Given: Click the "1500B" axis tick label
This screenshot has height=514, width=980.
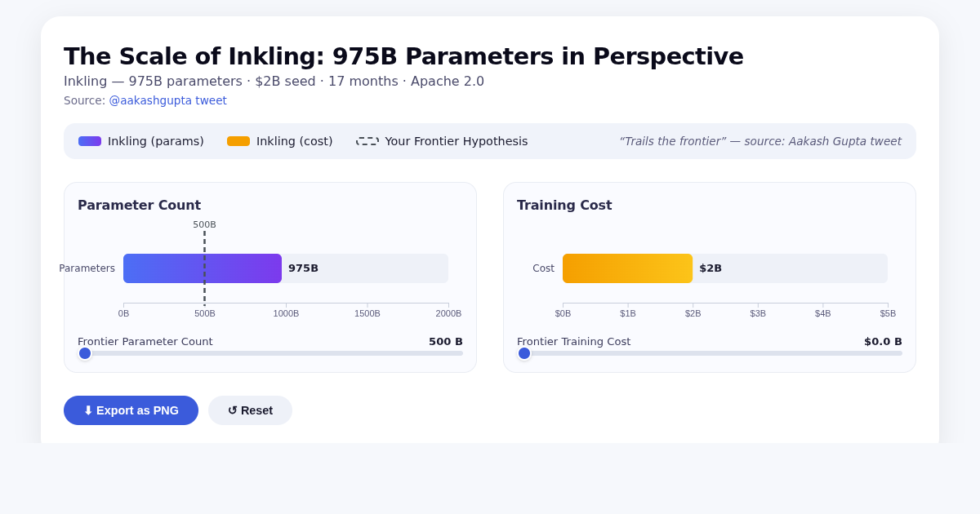Looking at the screenshot, I should (x=367, y=313).
